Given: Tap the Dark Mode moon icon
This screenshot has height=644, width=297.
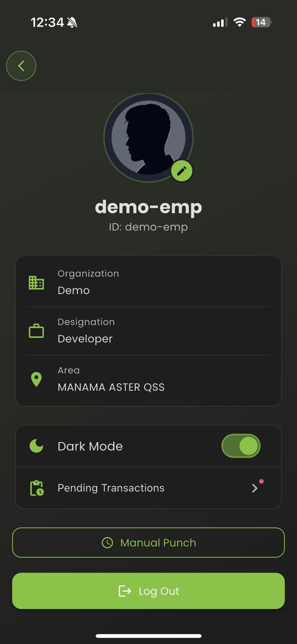Looking at the screenshot, I should click(36, 446).
